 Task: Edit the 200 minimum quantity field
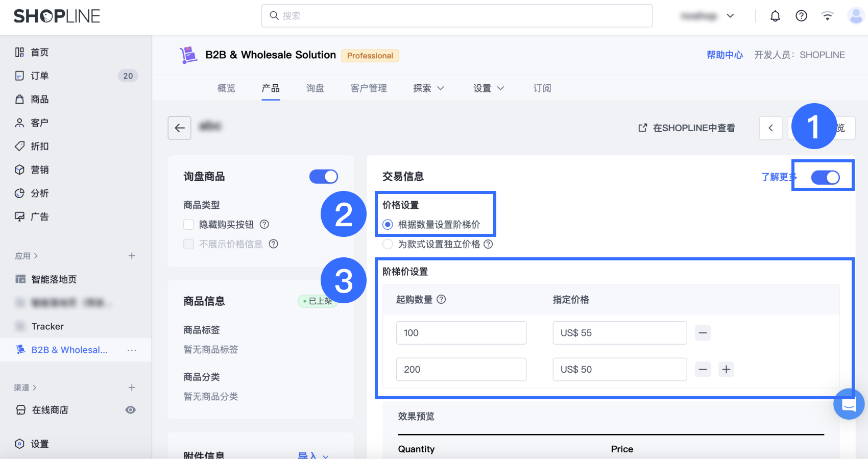pyautogui.click(x=461, y=369)
